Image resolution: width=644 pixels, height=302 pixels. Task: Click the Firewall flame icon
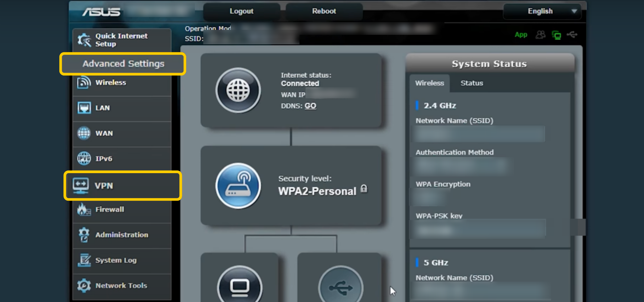point(83,209)
